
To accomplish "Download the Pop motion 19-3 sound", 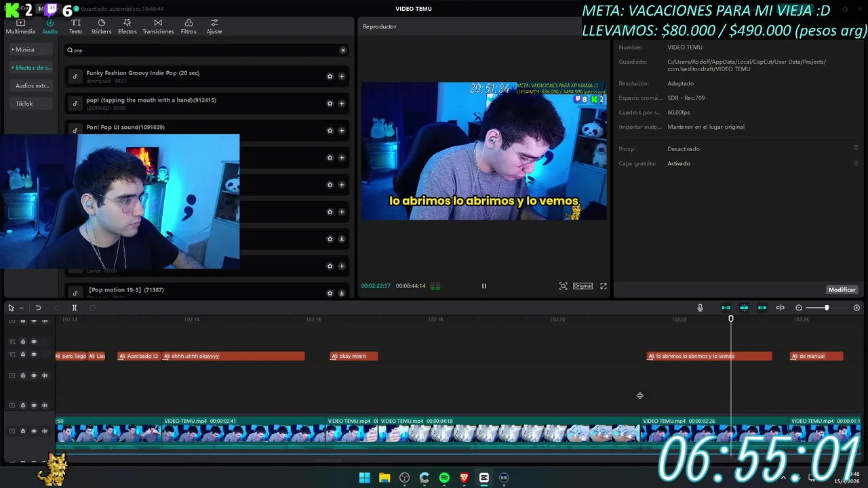I will 341,293.
